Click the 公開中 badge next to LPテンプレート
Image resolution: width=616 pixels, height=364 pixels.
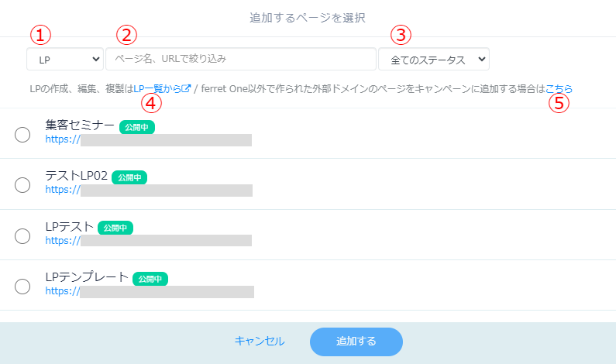pos(150,279)
